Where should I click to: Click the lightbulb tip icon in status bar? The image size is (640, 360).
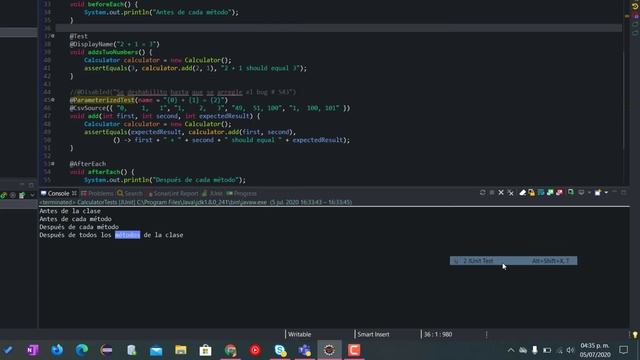(x=635, y=335)
